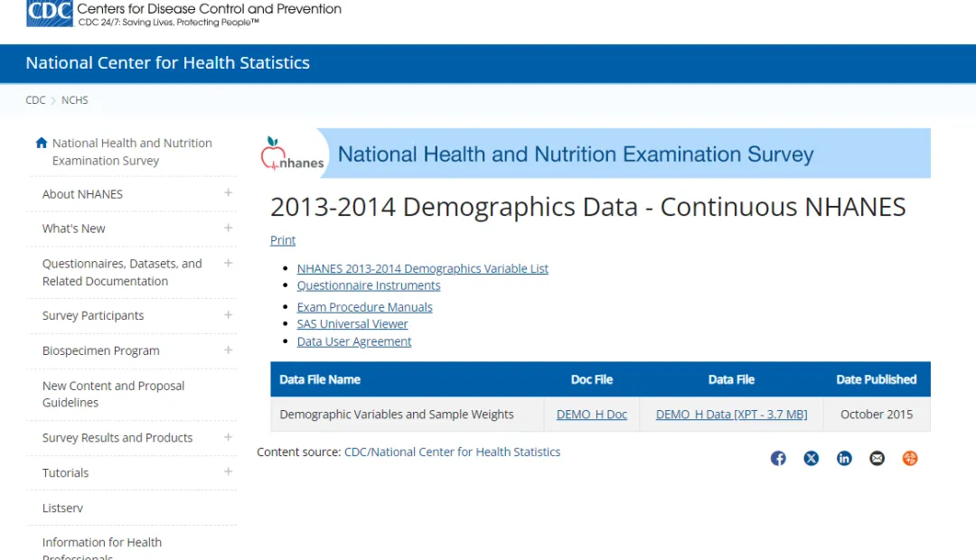Open Questionnaires, Datasets, and Related Documentation
The height and width of the screenshot is (560, 976).
point(122,272)
